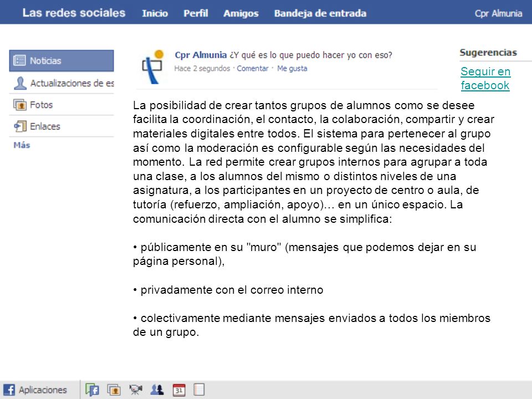Open the Amigos menu item
The image size is (532, 399).
point(241,13)
